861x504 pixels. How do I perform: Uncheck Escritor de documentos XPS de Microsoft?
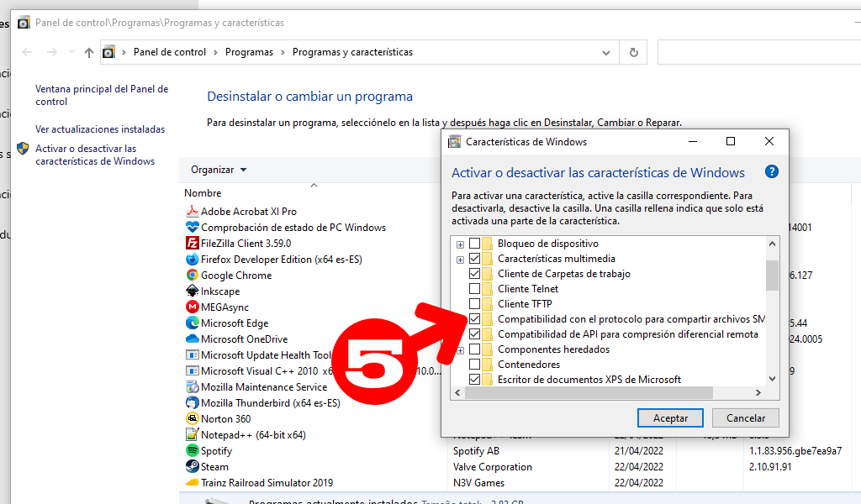(x=474, y=379)
